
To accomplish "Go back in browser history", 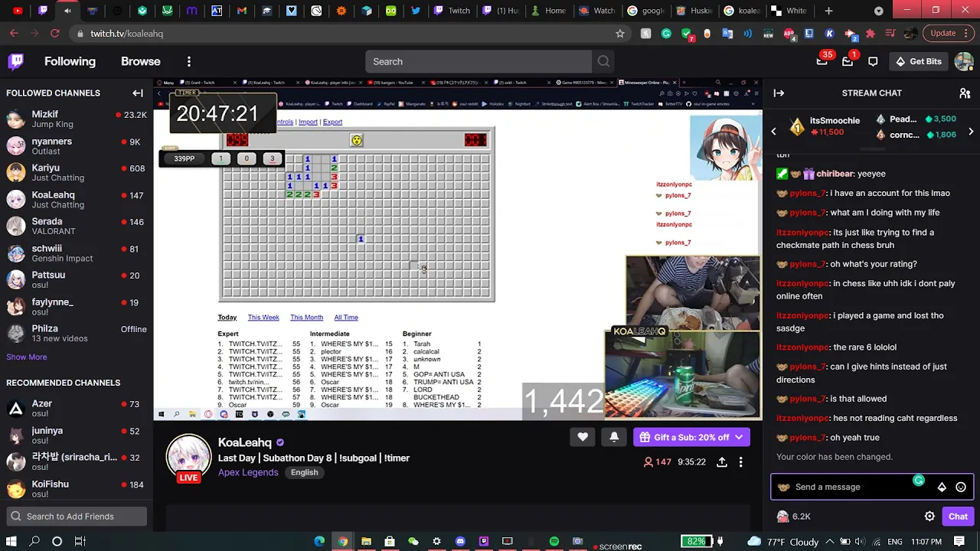I will [x=14, y=34].
